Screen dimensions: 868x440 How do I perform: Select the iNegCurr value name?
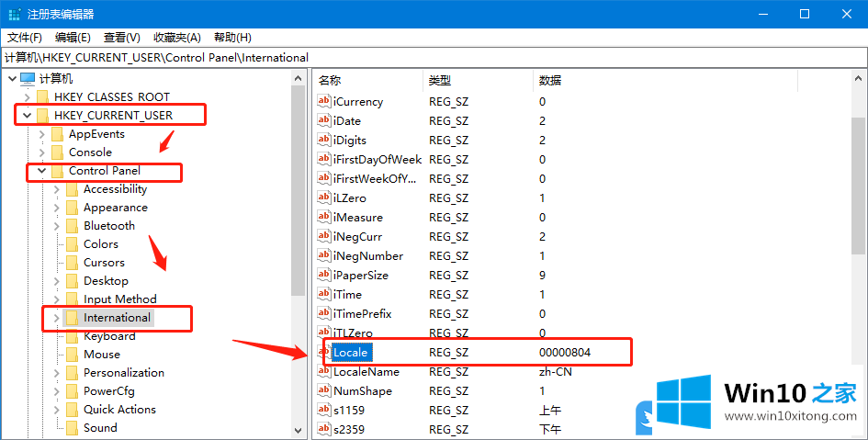pyautogui.click(x=357, y=237)
